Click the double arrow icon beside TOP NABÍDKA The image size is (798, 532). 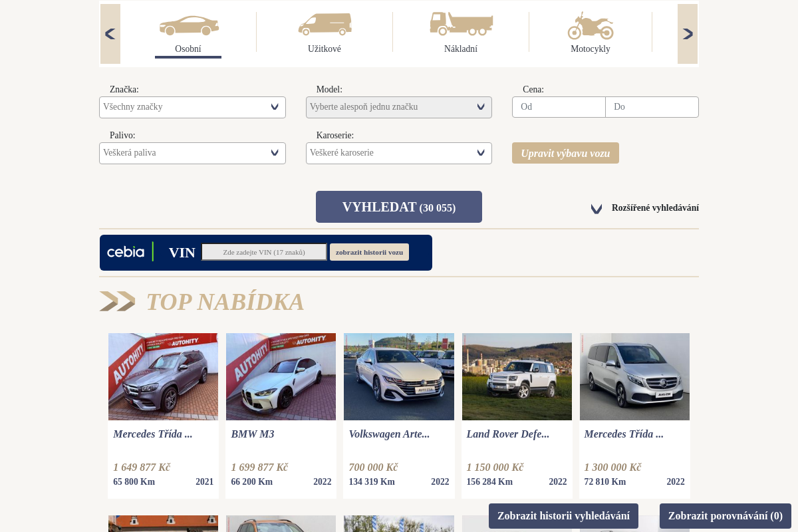tap(118, 301)
